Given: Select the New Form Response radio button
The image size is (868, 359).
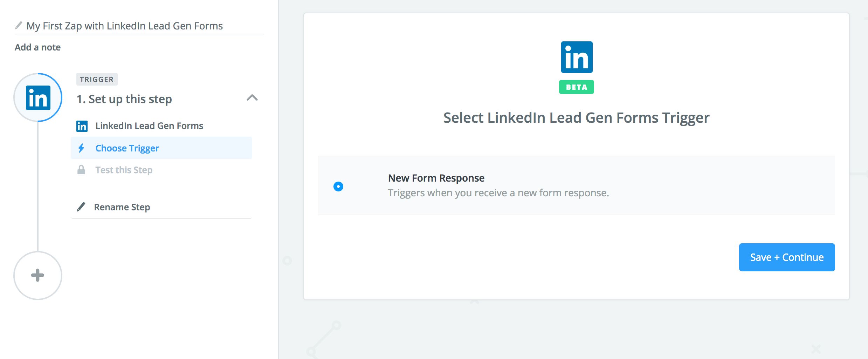Looking at the screenshot, I should (338, 186).
